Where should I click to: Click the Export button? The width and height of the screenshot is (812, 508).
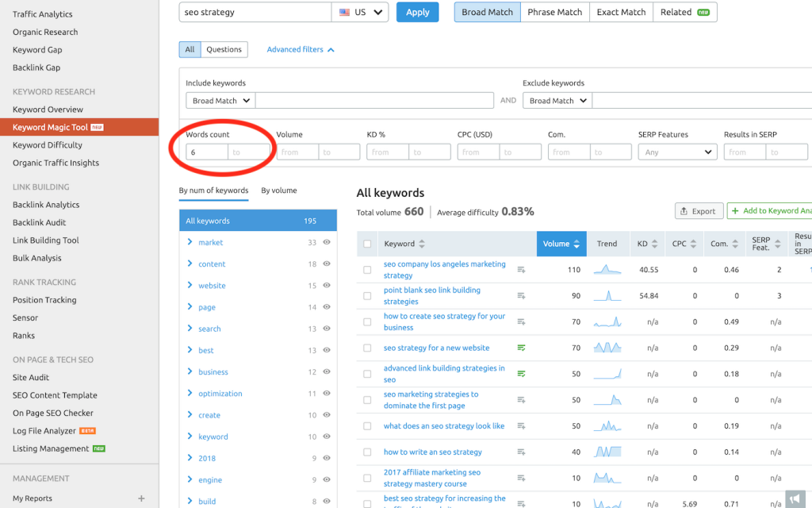pos(698,211)
